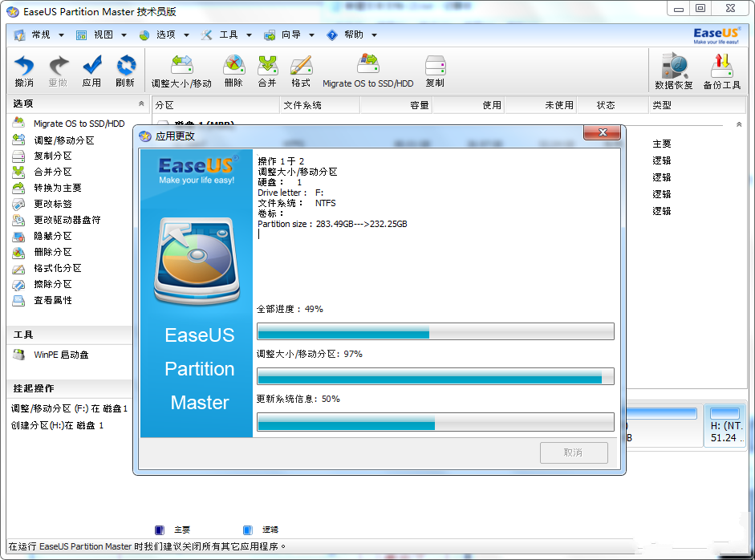Viewport: 755px width, 560px height.
Task: Click the 分区 column header
Action: point(216,105)
